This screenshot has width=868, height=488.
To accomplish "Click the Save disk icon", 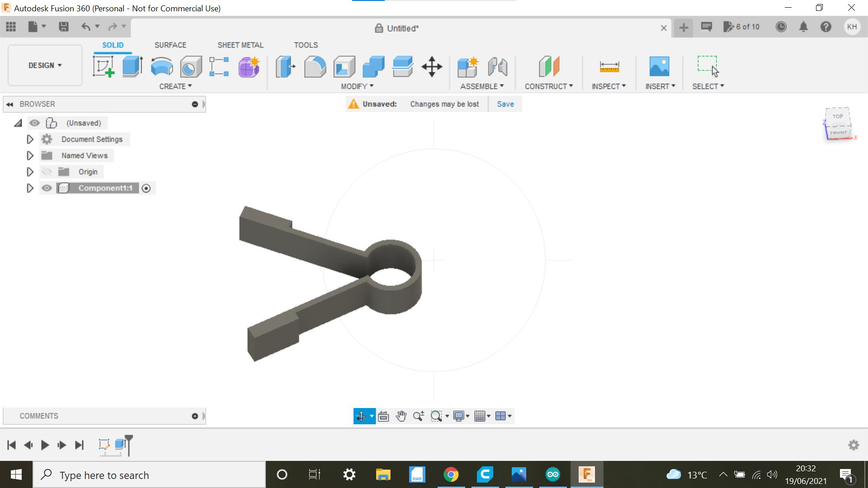I will click(64, 27).
